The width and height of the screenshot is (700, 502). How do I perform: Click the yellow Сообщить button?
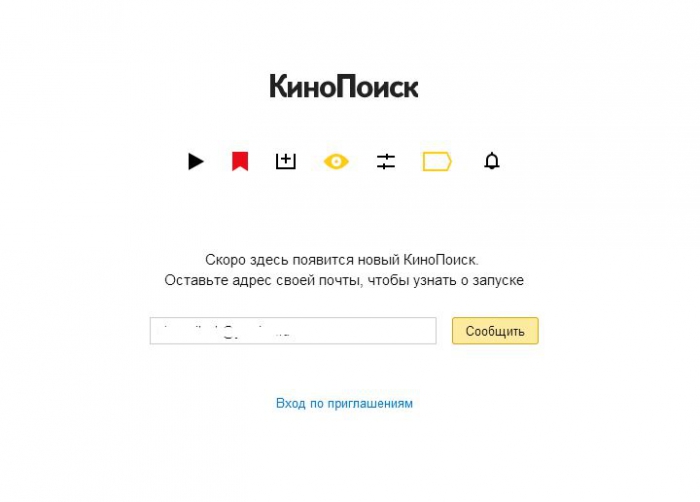(495, 331)
